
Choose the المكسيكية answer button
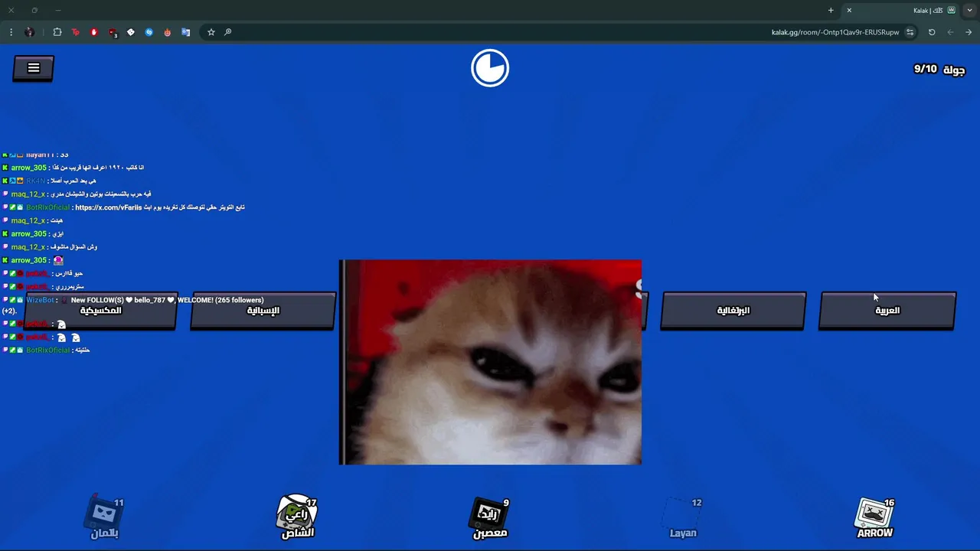pyautogui.click(x=100, y=311)
